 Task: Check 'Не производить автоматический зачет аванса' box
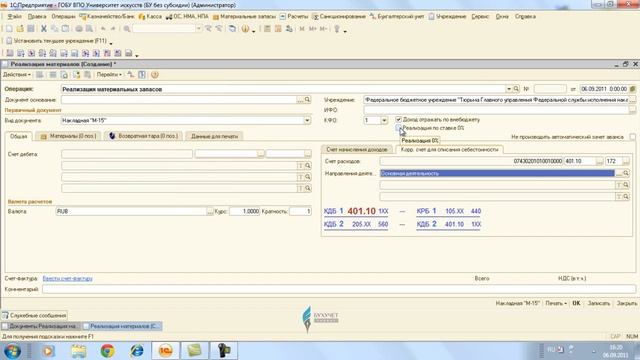tap(632, 137)
